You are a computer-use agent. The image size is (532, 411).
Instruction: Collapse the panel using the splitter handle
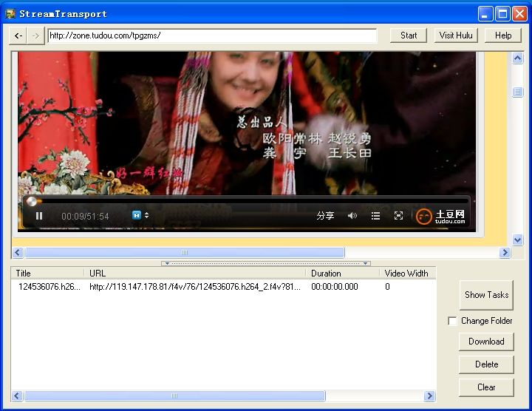[x=266, y=263]
